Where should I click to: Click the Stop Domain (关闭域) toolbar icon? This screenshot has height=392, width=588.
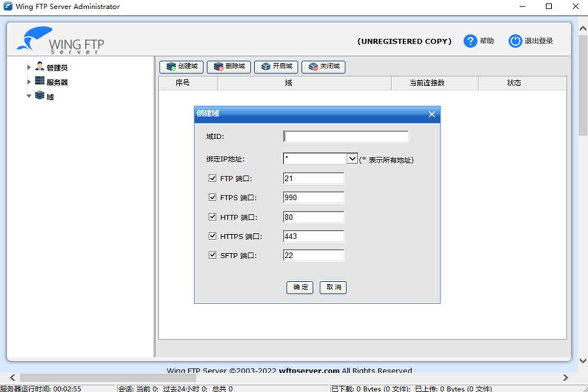coord(313,67)
